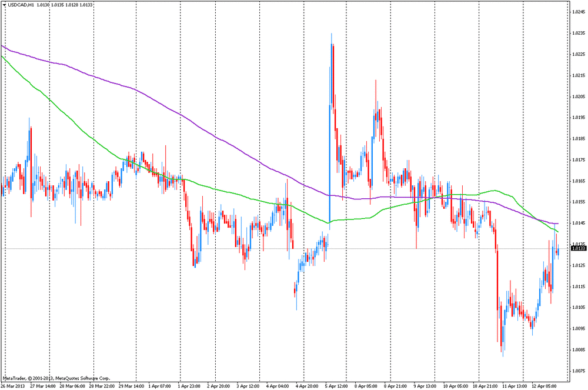Select the 10 Apr 21:00 time label

(x=485, y=386)
